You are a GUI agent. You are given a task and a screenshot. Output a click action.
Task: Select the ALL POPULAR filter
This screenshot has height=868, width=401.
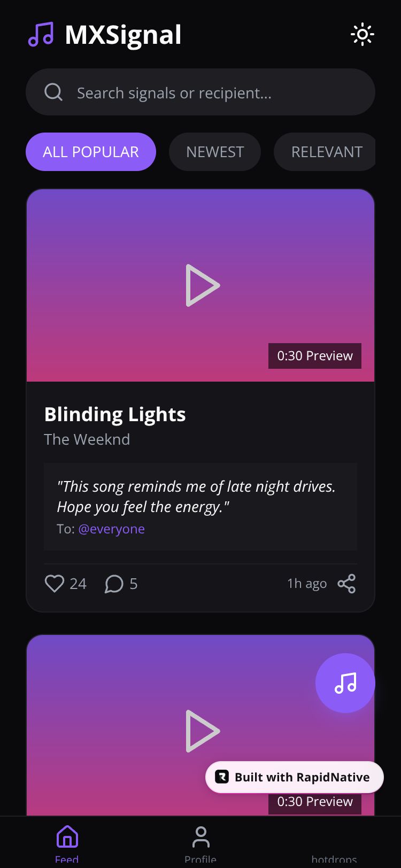(x=91, y=152)
